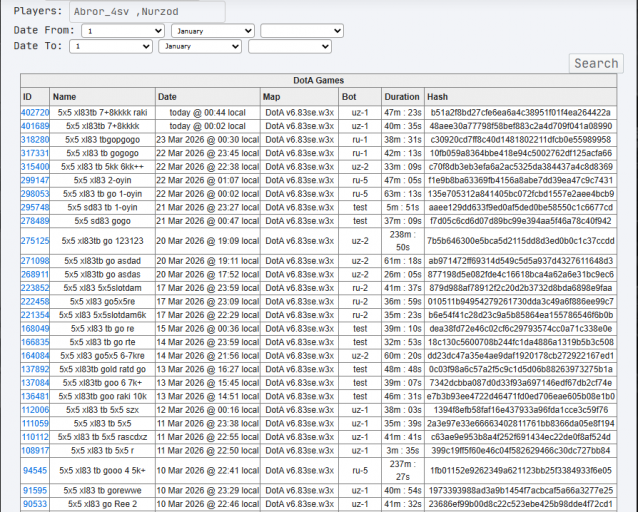The width and height of the screenshot is (638, 512).
Task: Click duration '238m : 50s' cell
Action: 403,241
